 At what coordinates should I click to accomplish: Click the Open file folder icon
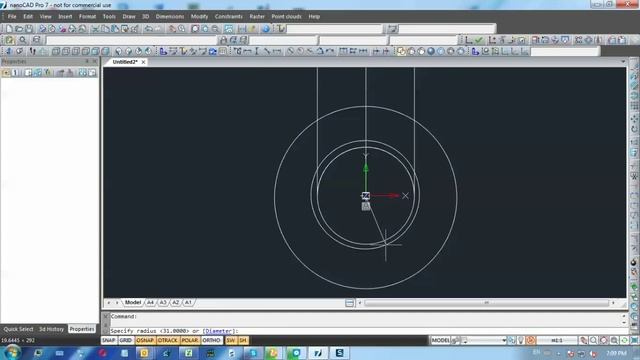[x=19, y=29]
